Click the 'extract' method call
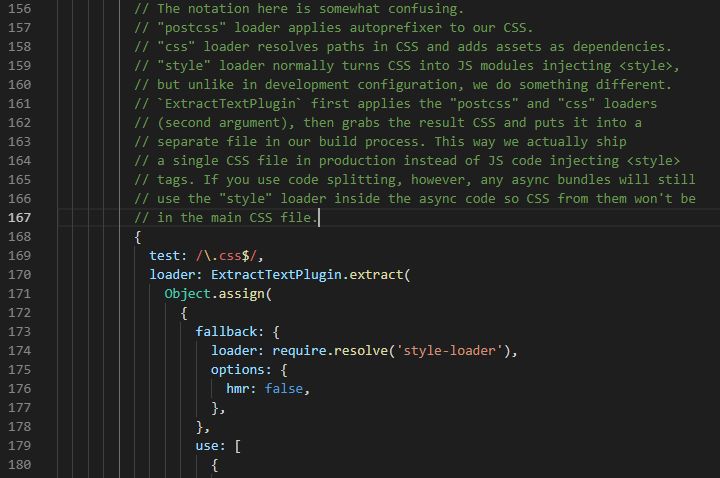Viewport: 720px width, 478px height. (376, 275)
